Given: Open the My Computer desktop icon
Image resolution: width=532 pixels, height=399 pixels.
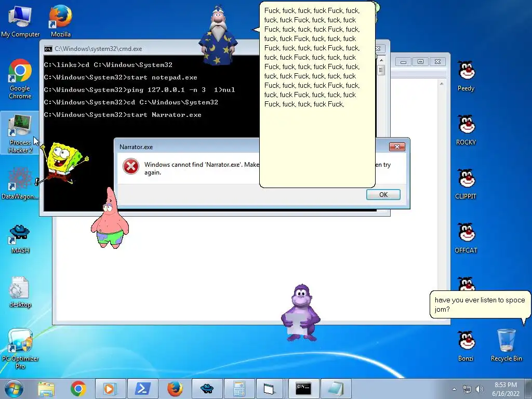Looking at the screenshot, I should pos(20,21).
